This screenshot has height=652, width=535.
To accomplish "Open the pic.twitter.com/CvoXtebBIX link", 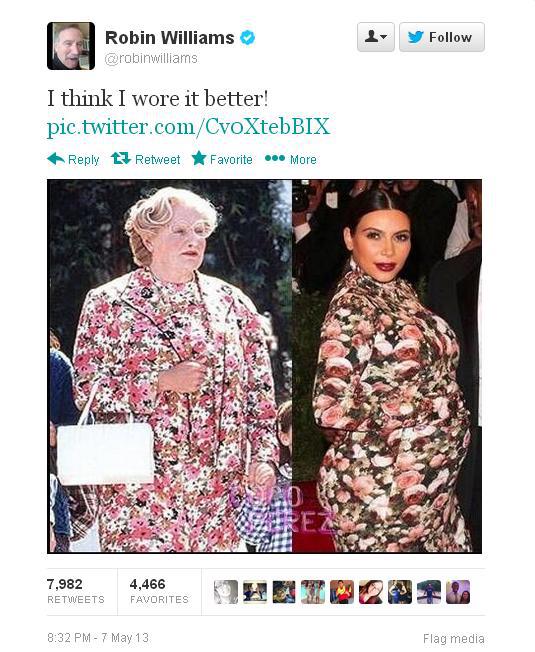I will point(188,126).
